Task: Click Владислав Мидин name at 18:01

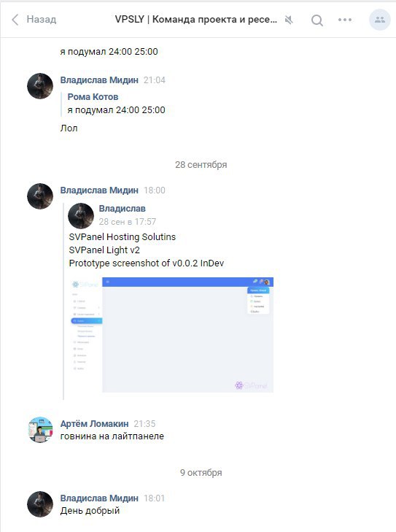Action: pos(99,498)
